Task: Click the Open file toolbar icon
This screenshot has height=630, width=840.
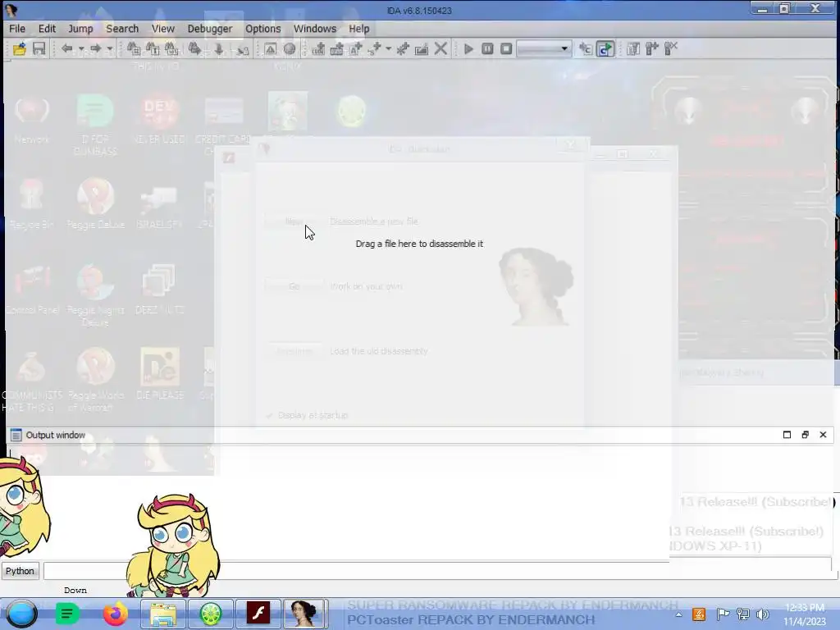Action: (x=20, y=49)
